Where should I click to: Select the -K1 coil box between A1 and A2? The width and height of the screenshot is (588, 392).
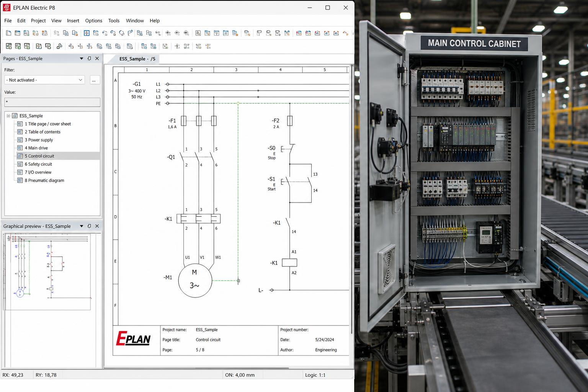[289, 263]
